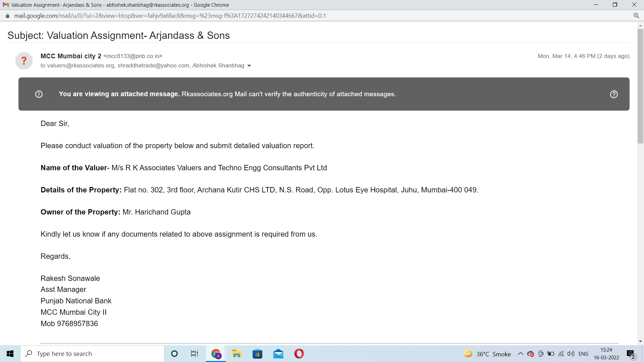Click the sender's question-mark avatar
Viewport: 644px width, 362px height.
click(x=24, y=61)
